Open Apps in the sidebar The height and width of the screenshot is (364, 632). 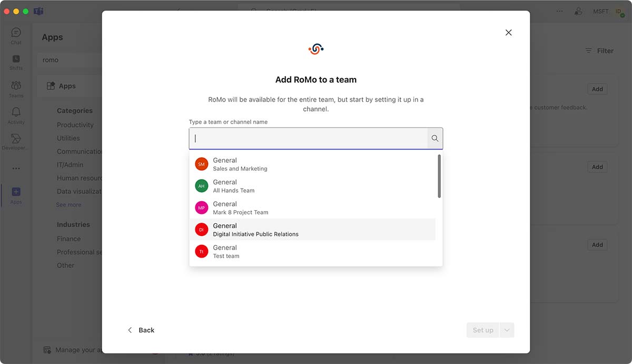[16, 195]
